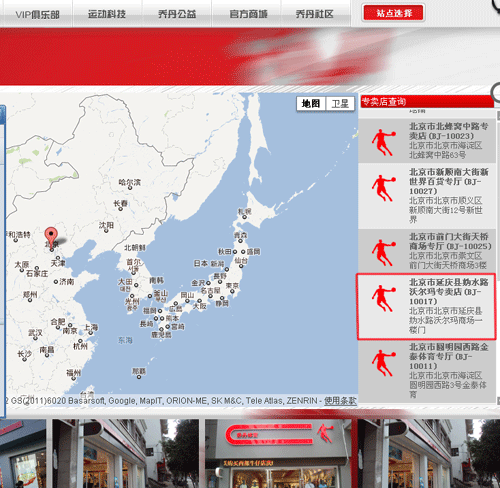The width and height of the screenshot is (500, 488).
Task: Click scroll down arrow of store list
Action: coord(498,400)
